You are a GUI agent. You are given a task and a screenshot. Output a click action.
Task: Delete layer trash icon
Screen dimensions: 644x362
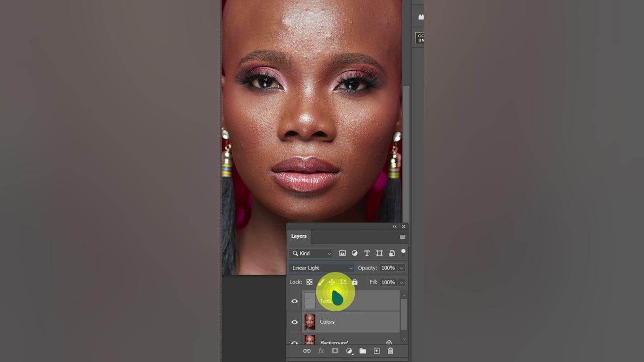coord(390,351)
